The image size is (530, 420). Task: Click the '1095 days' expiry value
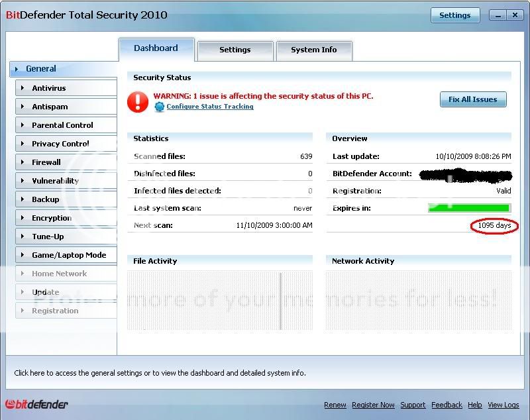pos(494,225)
